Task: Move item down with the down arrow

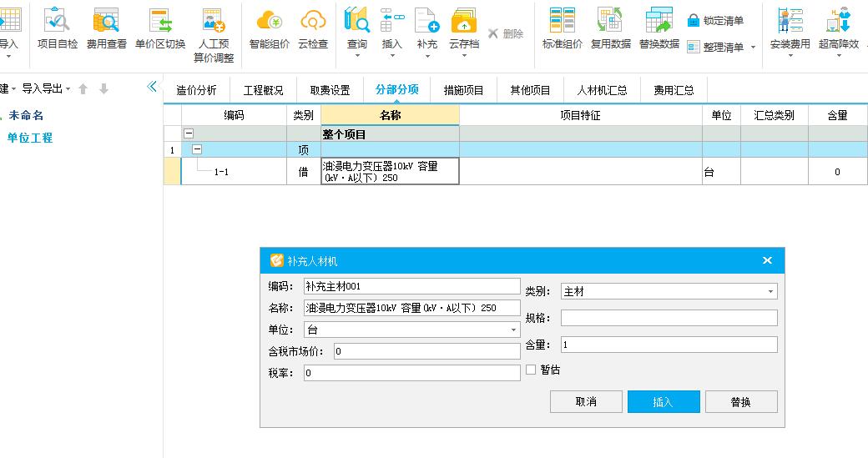Action: [103, 89]
